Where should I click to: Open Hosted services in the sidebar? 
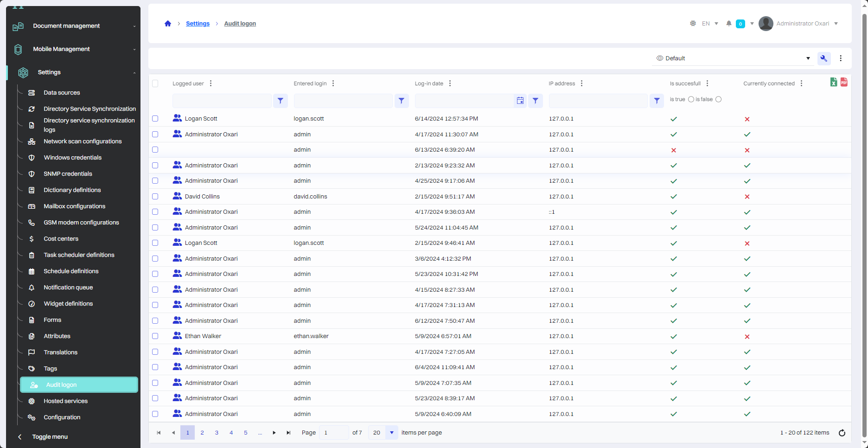pos(66,401)
